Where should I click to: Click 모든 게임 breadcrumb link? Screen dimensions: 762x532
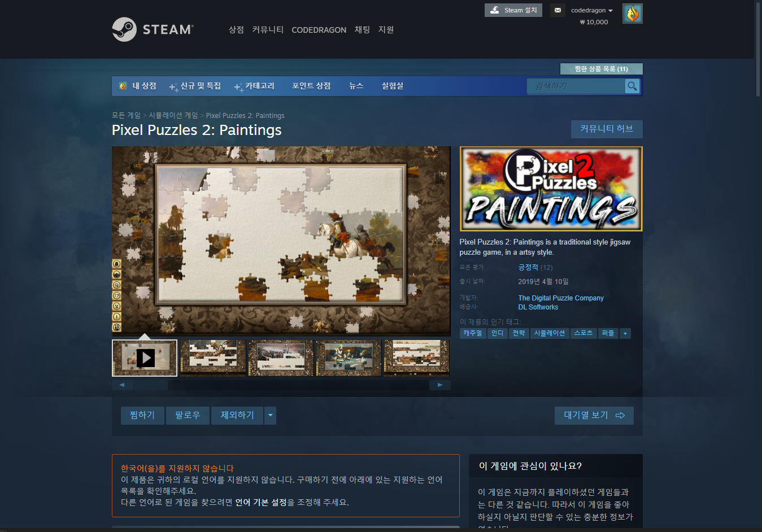[126, 115]
